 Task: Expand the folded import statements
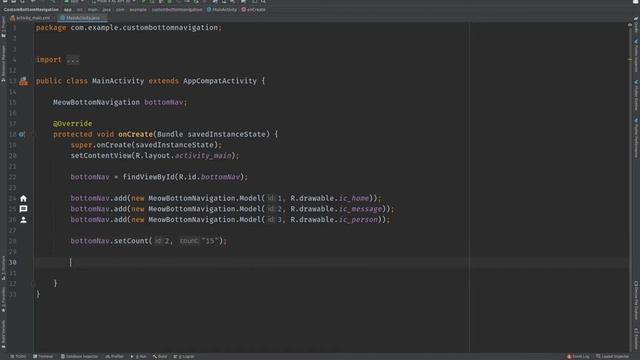(73, 60)
